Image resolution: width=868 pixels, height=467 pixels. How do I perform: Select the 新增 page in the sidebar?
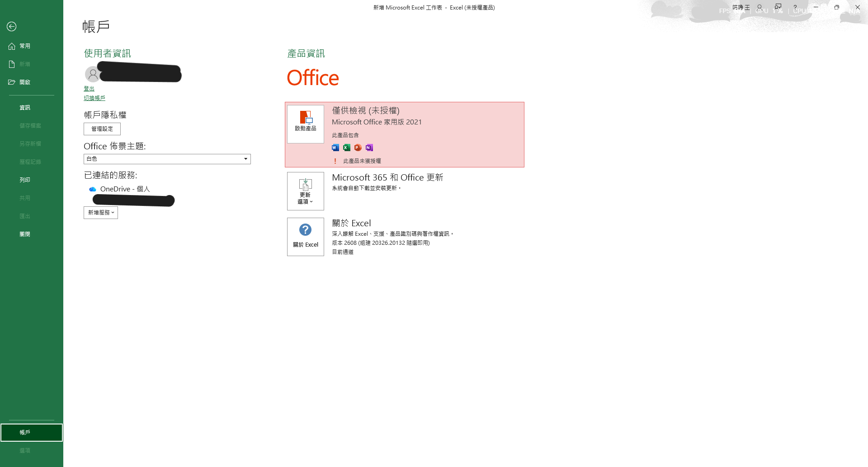32,64
